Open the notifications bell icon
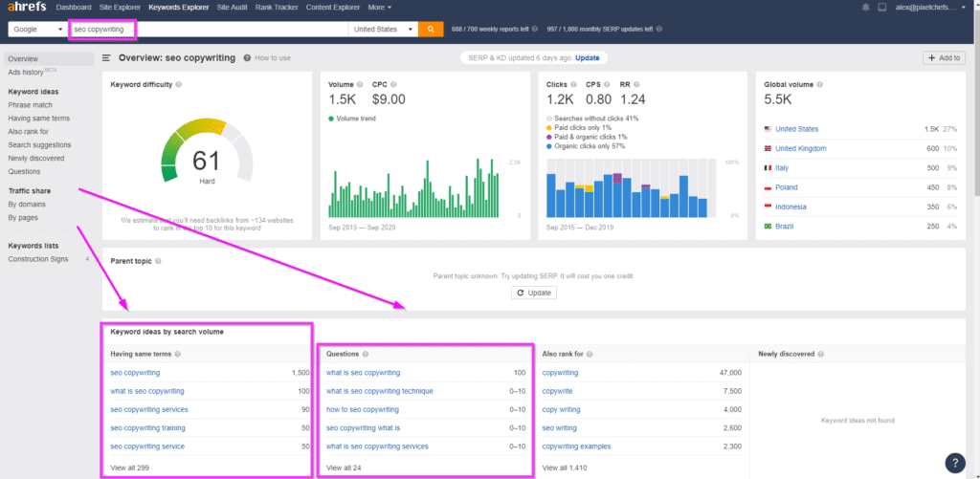This screenshot has height=479, width=980. click(x=865, y=8)
